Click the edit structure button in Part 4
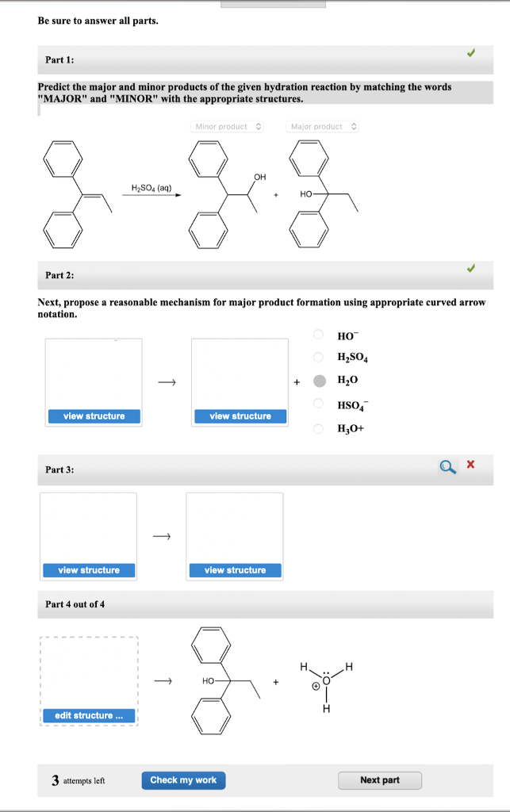The image size is (510, 812). point(88,715)
